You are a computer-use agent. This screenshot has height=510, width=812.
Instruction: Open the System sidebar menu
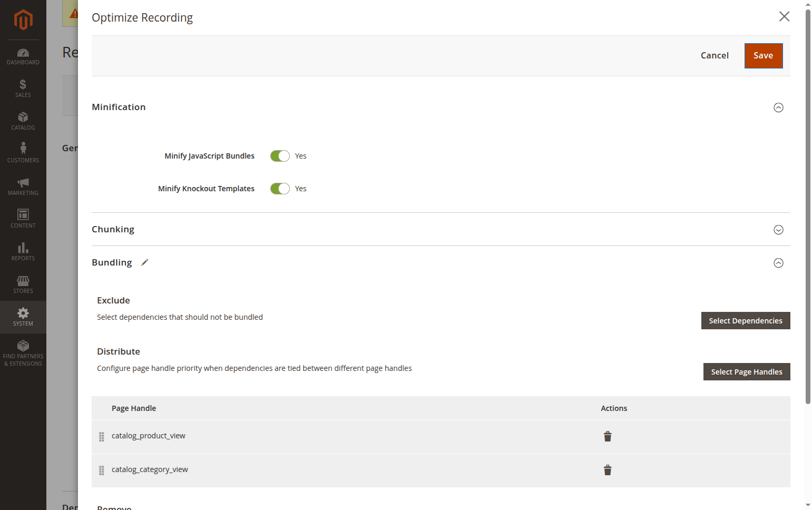(23, 317)
